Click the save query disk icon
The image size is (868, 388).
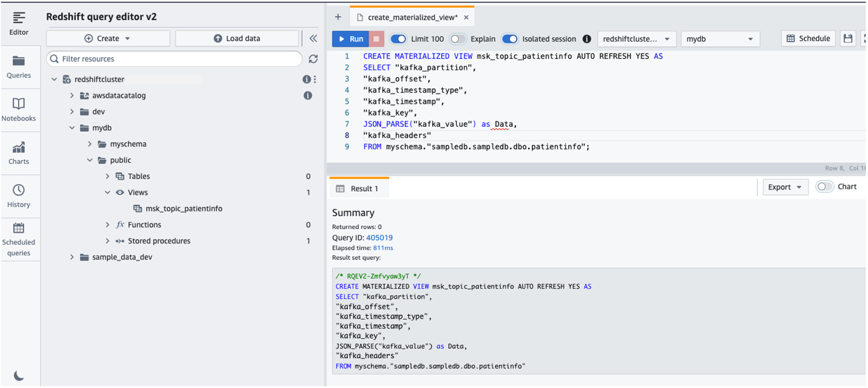click(848, 39)
